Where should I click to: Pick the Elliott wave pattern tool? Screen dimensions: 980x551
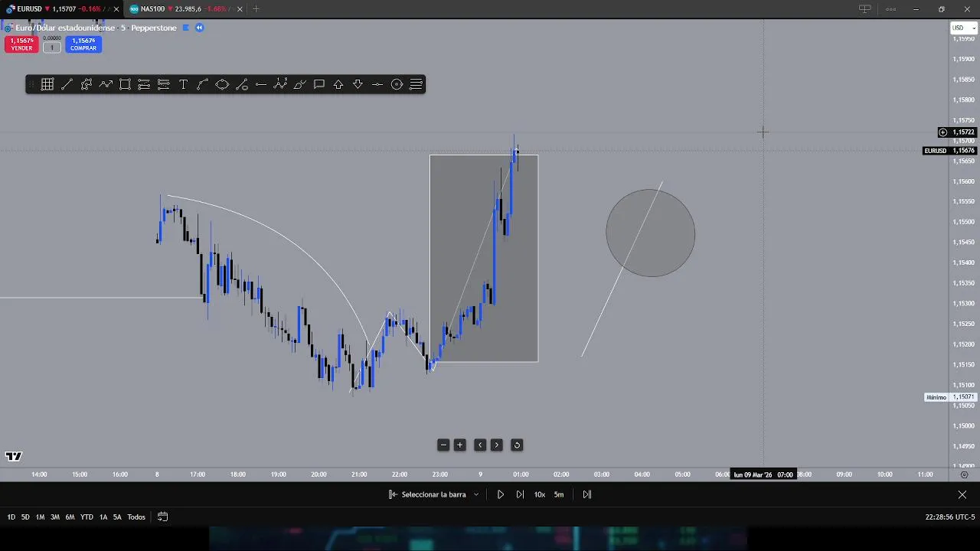[280, 84]
